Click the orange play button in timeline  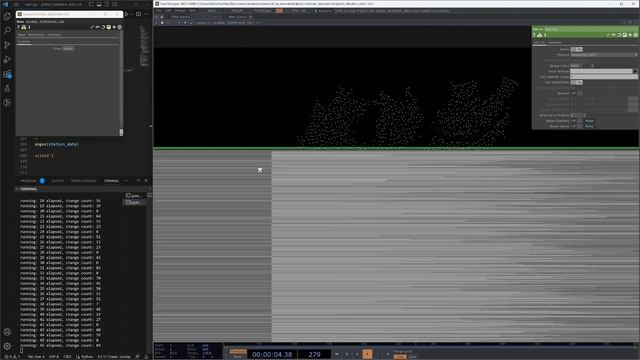367,354
